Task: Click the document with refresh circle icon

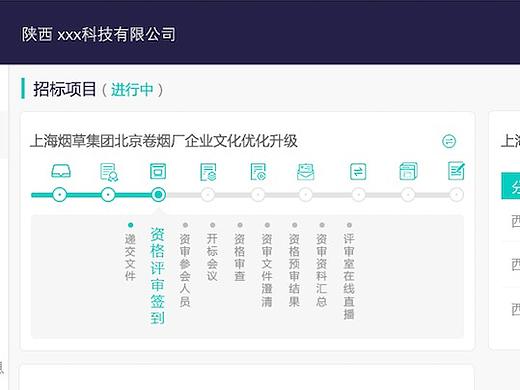Action: coord(258,172)
